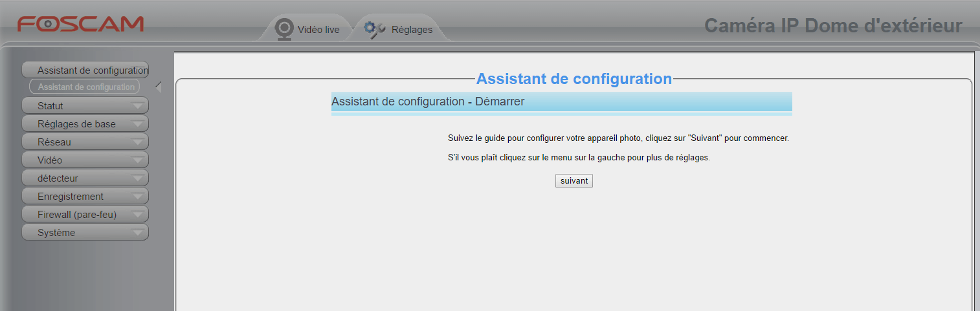Expand the détecteur section arrow
The image size is (980, 311).
[137, 178]
